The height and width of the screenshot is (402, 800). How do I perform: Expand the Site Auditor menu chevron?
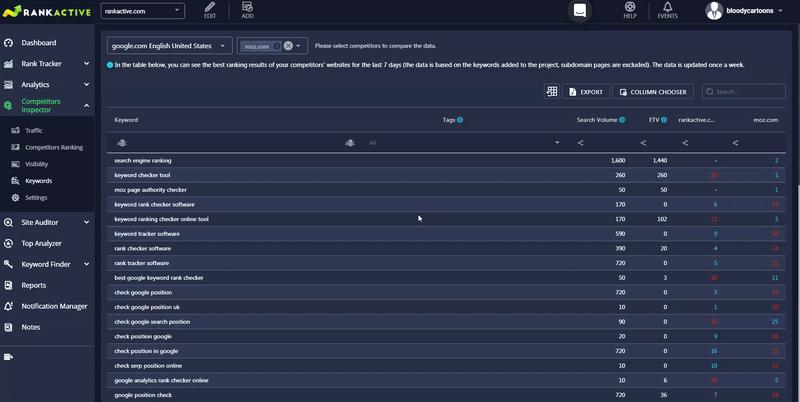86,222
